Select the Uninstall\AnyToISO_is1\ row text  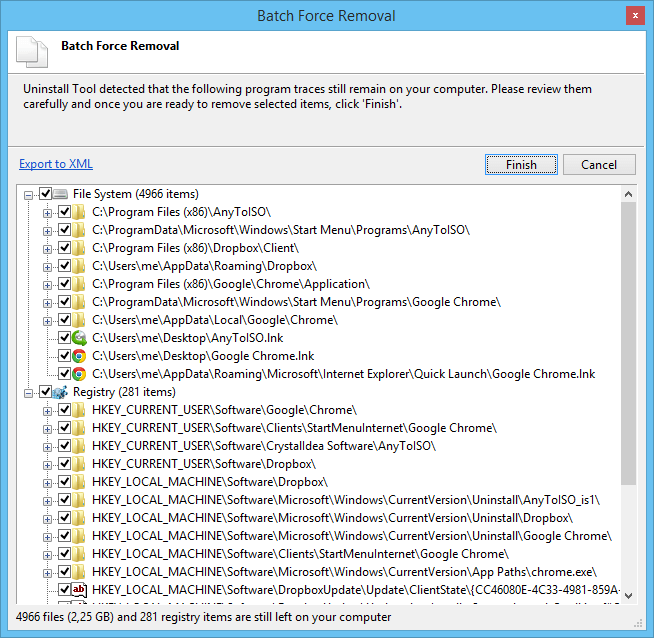(346, 500)
